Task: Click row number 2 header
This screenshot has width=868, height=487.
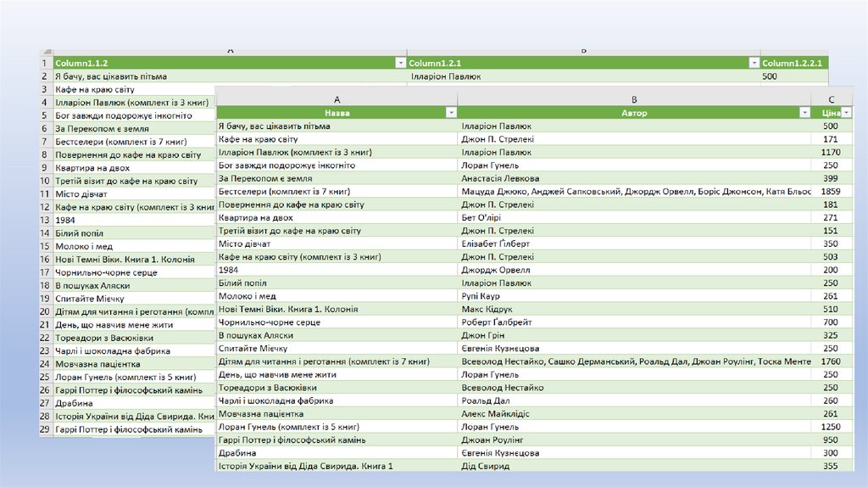Action: (x=44, y=76)
